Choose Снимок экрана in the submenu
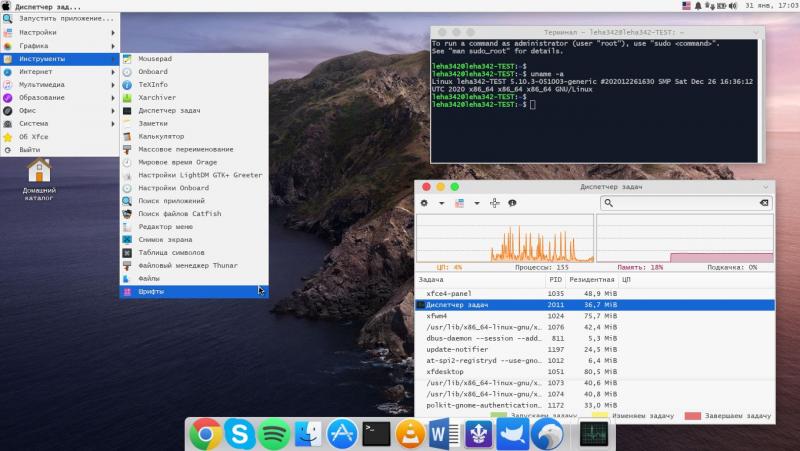 [x=164, y=240]
